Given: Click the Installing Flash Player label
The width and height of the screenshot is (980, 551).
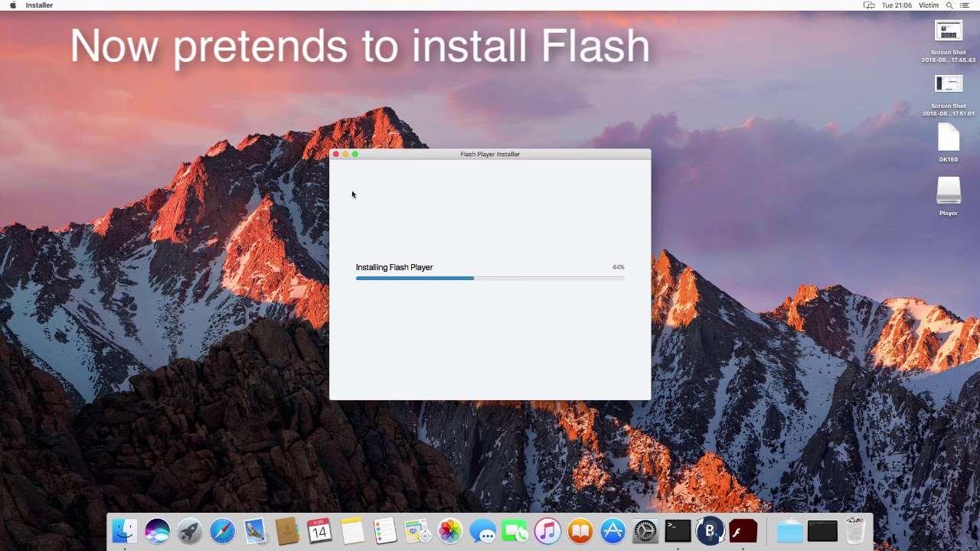Looking at the screenshot, I should click(x=394, y=267).
